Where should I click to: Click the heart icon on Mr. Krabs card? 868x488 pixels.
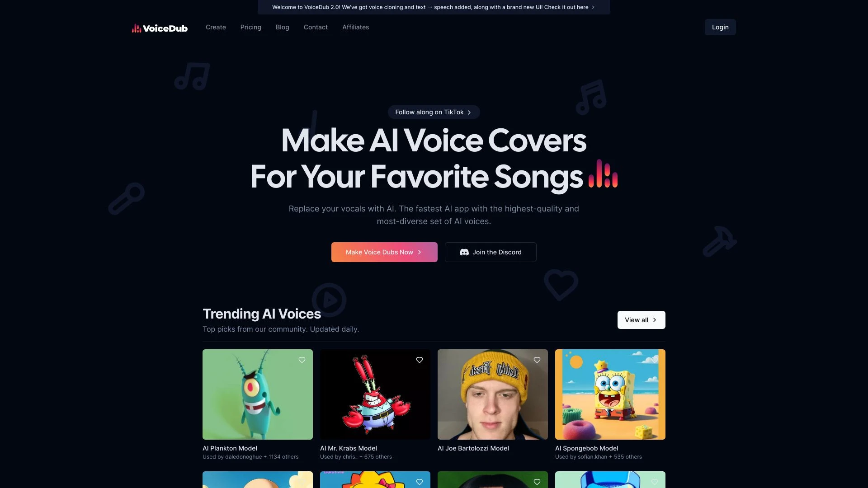click(x=420, y=360)
